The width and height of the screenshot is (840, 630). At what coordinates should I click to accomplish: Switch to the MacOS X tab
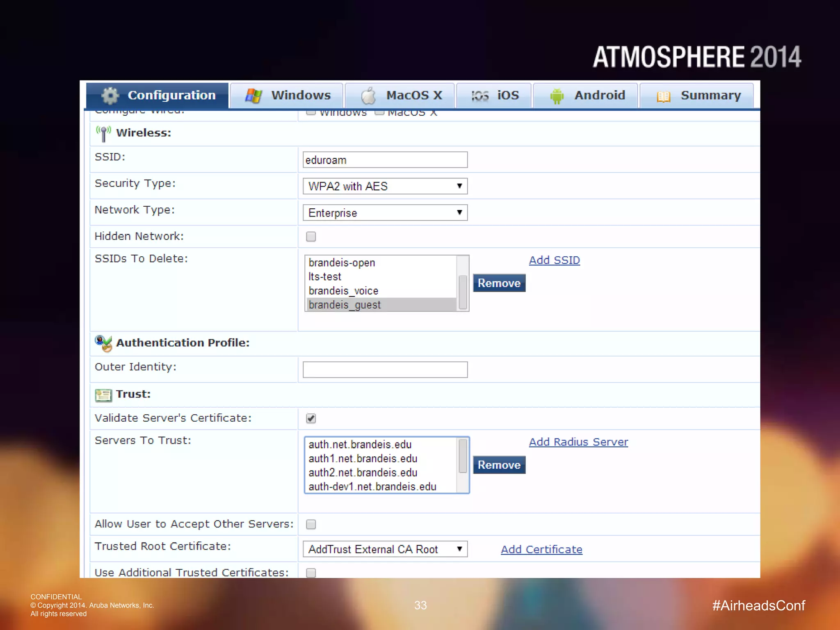pyautogui.click(x=400, y=96)
